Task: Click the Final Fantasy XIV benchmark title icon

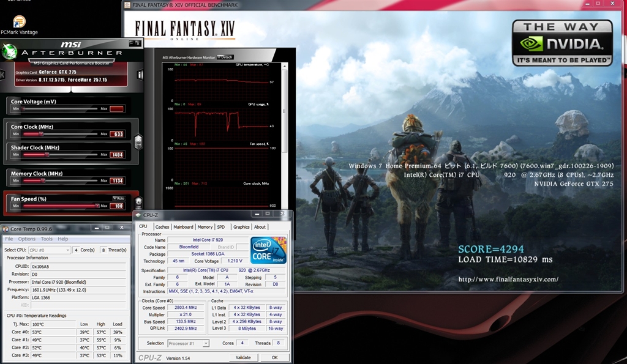Action: [x=127, y=5]
